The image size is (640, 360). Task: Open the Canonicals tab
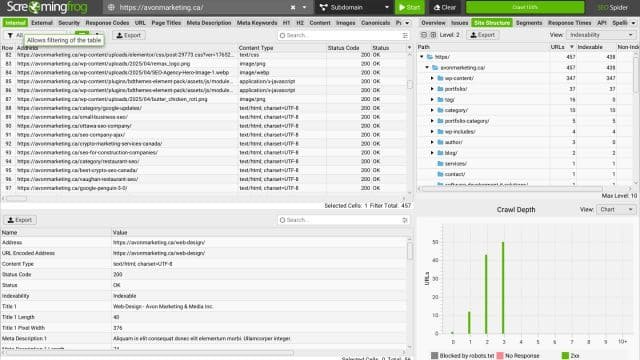(376, 23)
